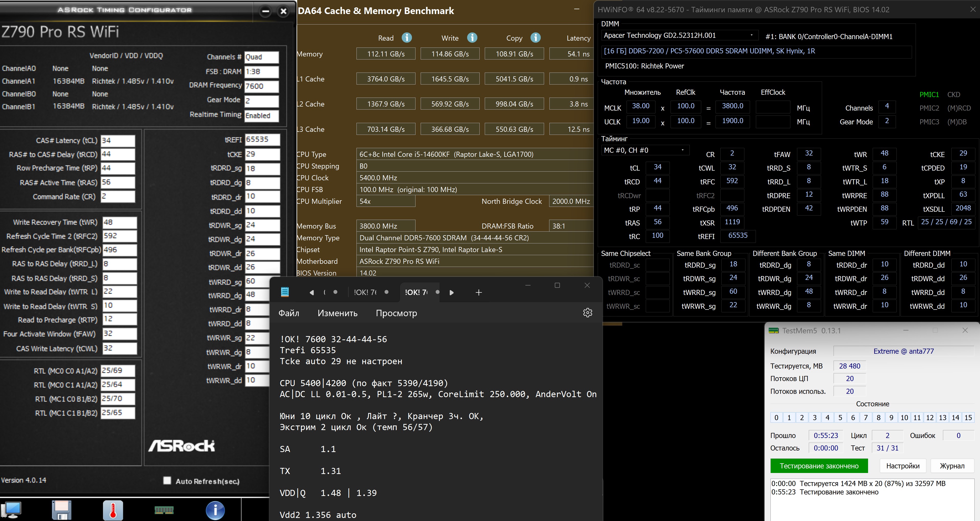Open the Журнал log button

pyautogui.click(x=952, y=466)
